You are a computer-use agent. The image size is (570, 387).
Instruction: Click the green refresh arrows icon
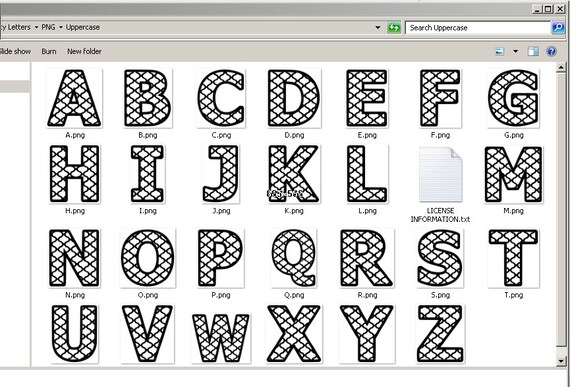coord(394,28)
